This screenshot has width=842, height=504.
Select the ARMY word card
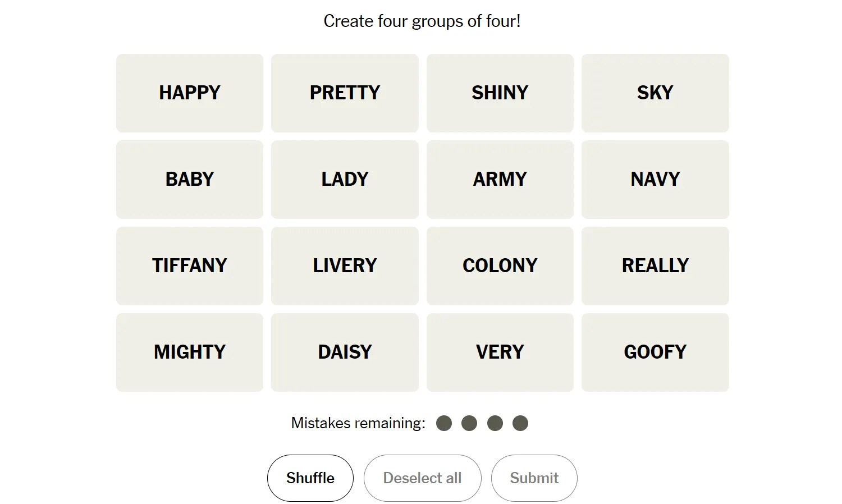(500, 180)
